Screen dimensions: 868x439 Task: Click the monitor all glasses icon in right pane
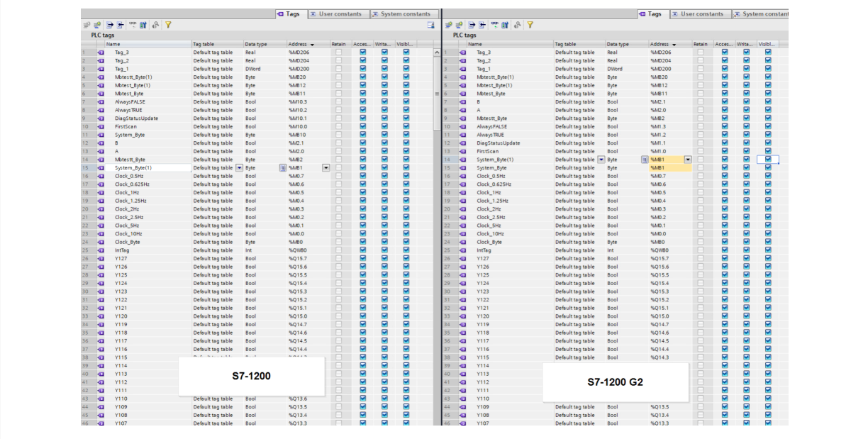494,25
